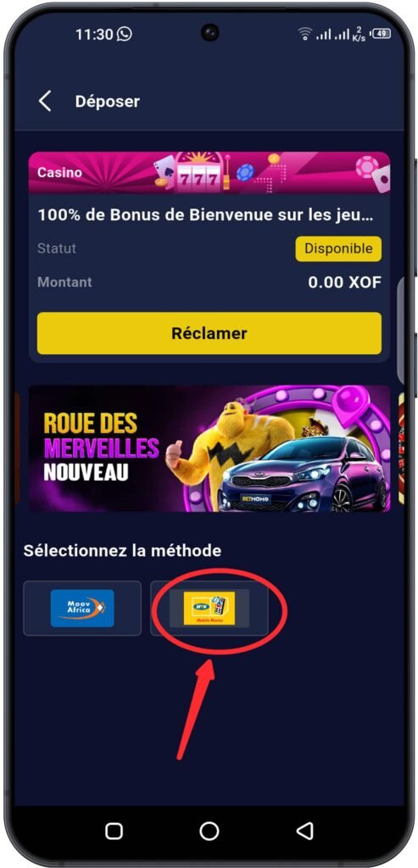Open the Roue des Merveilles banner

(x=209, y=449)
